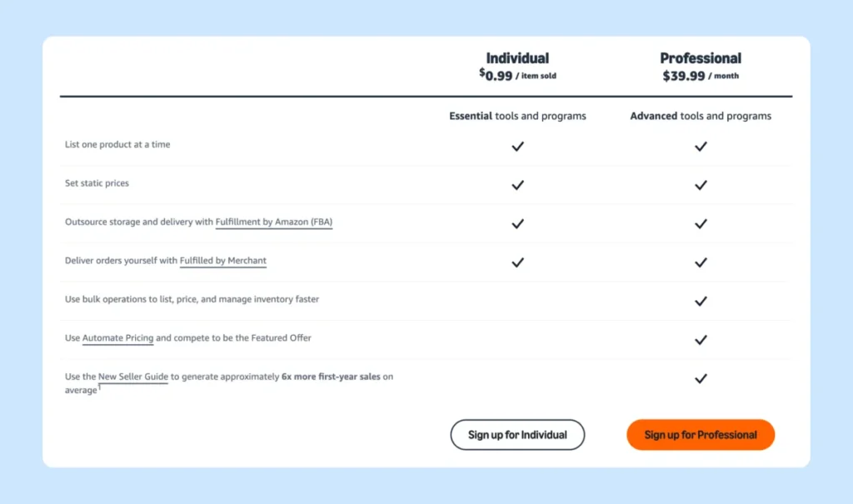Click Professional checkmark for Automate Pricing row
The width and height of the screenshot is (853, 504).
701,339
